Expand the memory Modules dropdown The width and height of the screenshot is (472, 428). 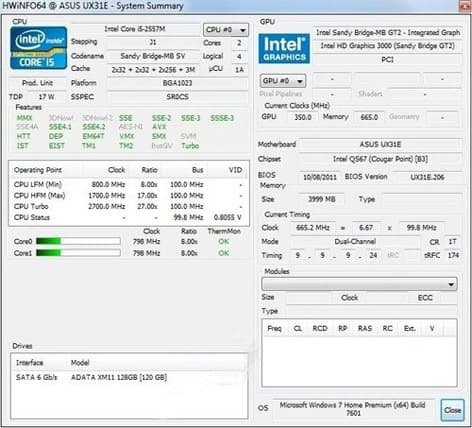[x=359, y=284]
